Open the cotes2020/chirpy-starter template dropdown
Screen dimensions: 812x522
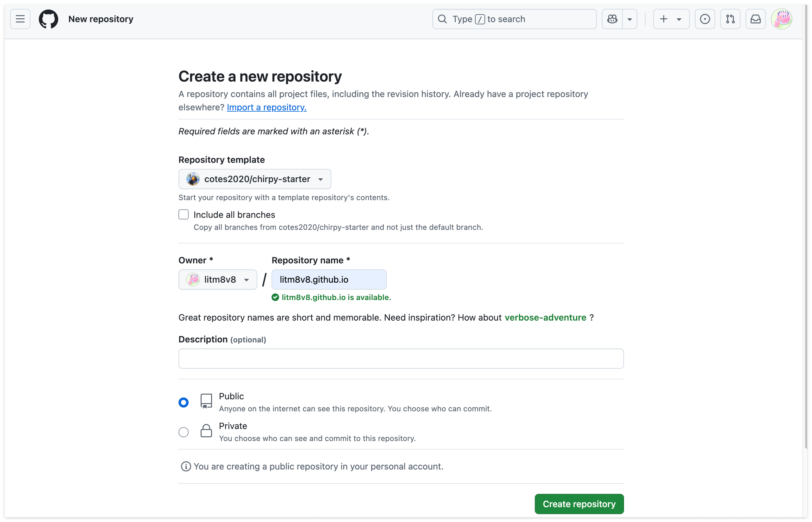click(x=255, y=179)
